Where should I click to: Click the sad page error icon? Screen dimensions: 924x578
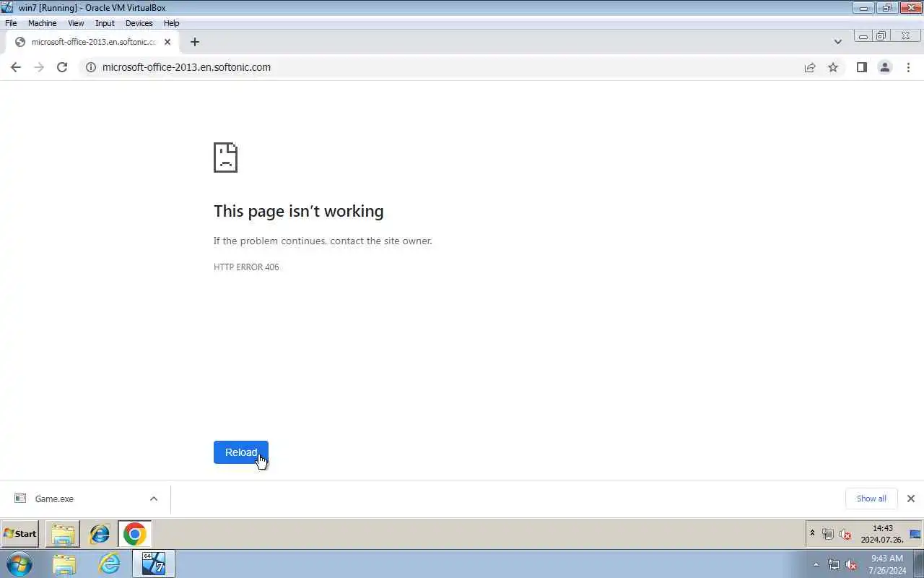225,158
